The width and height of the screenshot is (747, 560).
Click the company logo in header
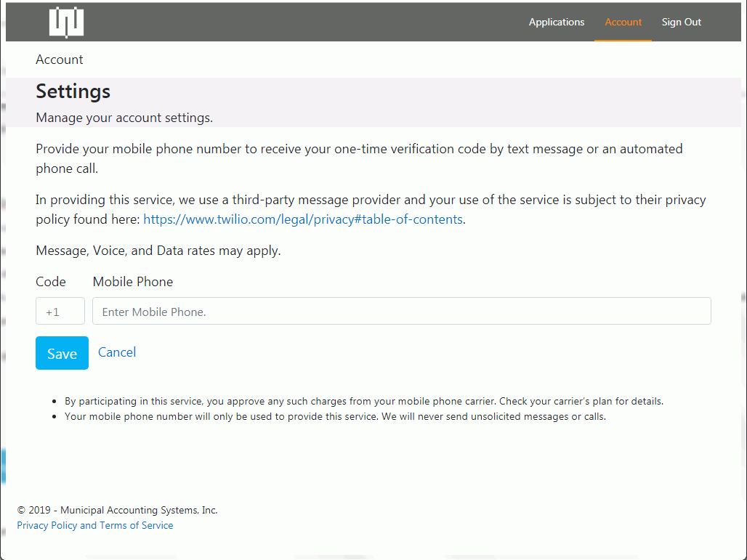tap(66, 22)
